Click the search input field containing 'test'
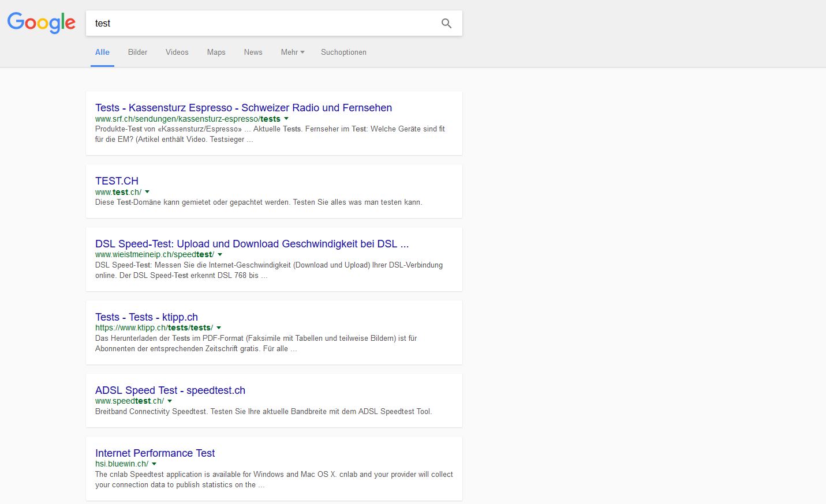826x504 pixels. point(260,23)
